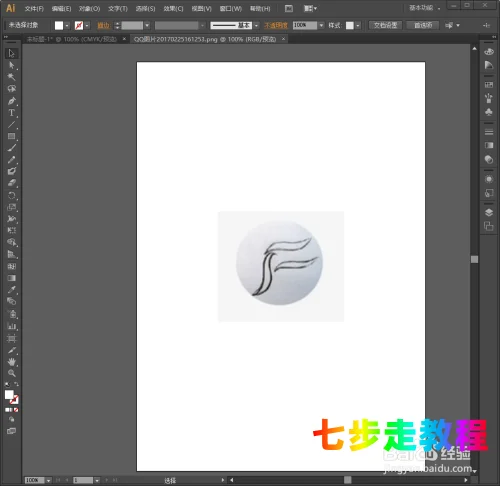The width and height of the screenshot is (500, 486).
Task: Open artboard navigation dropdown in status bar
Action: (x=97, y=480)
